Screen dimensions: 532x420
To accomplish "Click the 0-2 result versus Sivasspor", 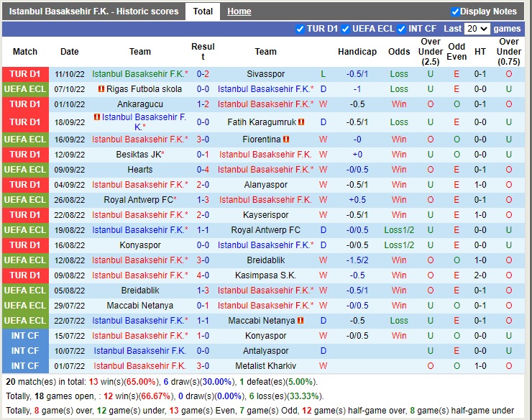I will click(203, 74).
